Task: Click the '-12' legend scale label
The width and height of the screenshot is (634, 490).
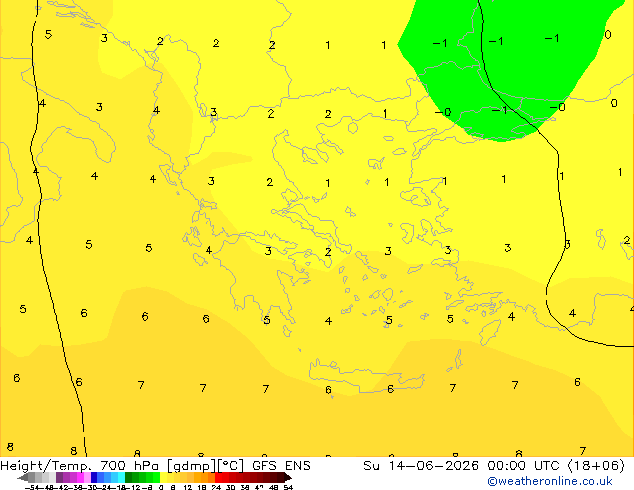Action: (x=134, y=488)
